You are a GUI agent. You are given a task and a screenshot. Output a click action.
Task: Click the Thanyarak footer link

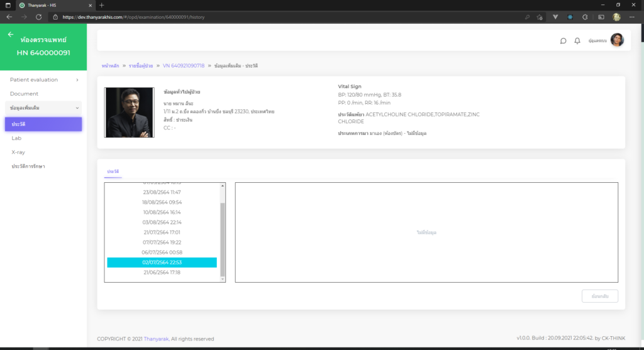point(156,339)
